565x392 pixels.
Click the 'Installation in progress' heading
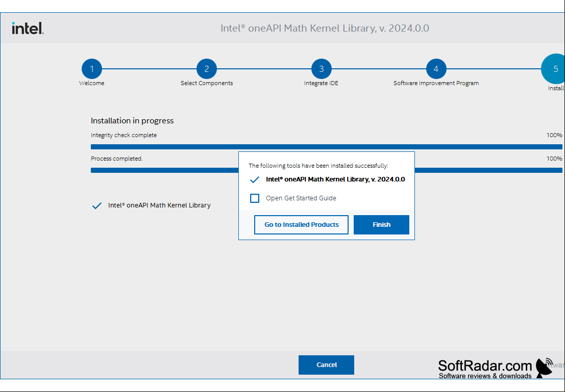point(132,121)
